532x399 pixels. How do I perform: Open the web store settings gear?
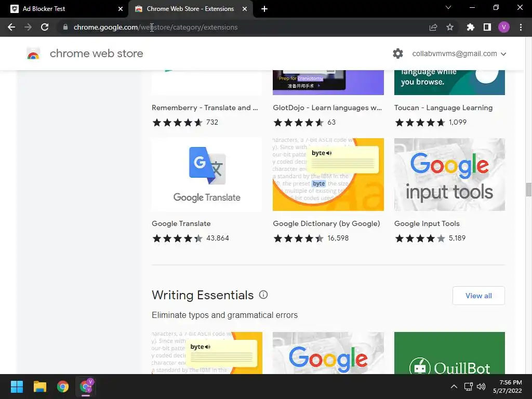click(x=397, y=54)
